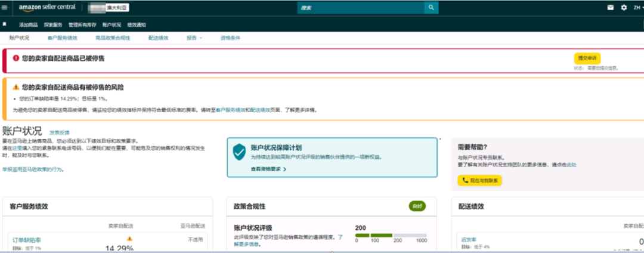Expand 查看资格要求 chevron link

pos(268,169)
